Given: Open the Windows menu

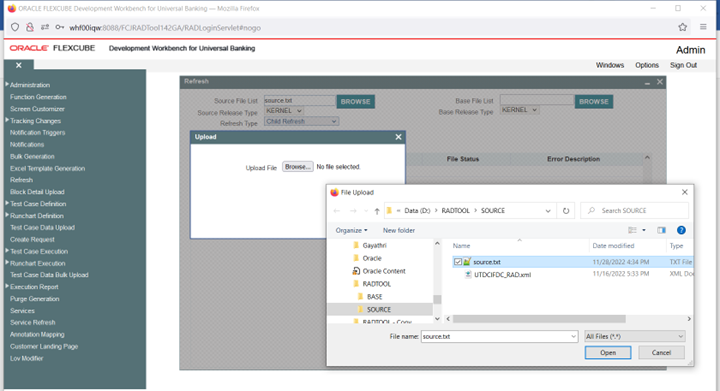Looking at the screenshot, I should click(610, 65).
